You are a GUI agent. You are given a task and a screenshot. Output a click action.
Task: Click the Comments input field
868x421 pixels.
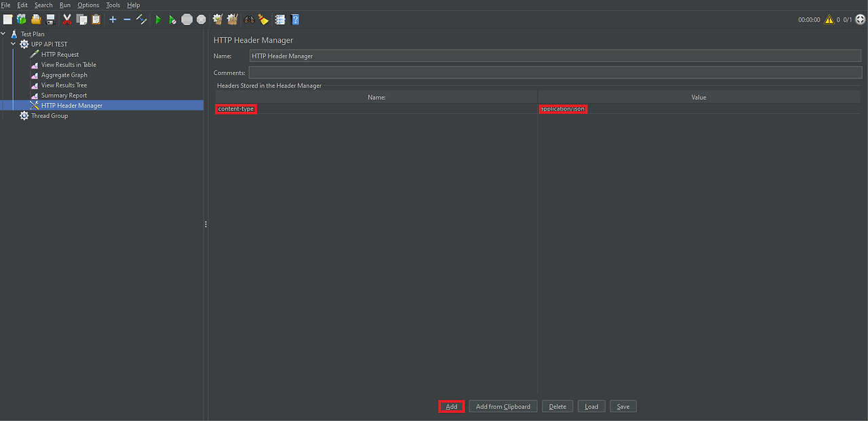(555, 73)
